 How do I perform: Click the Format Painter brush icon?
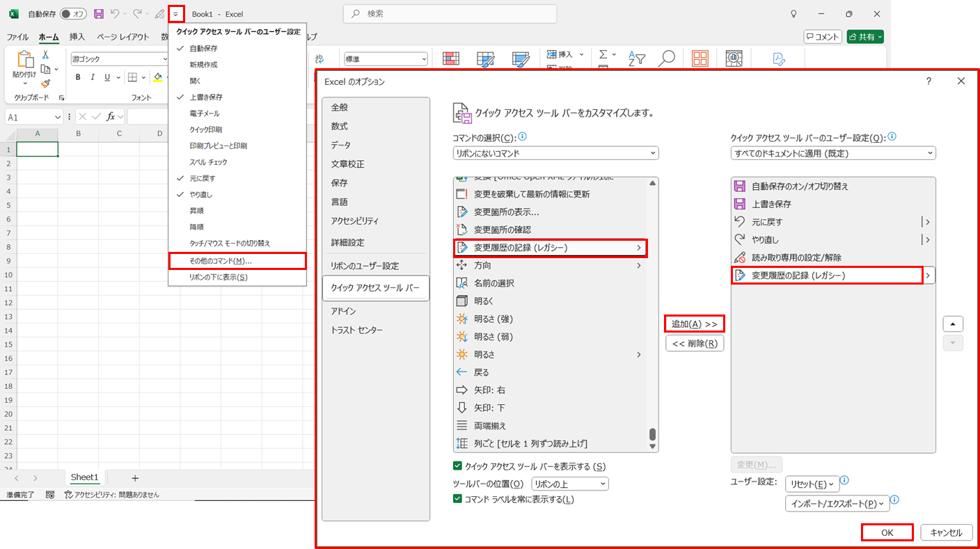(45, 83)
